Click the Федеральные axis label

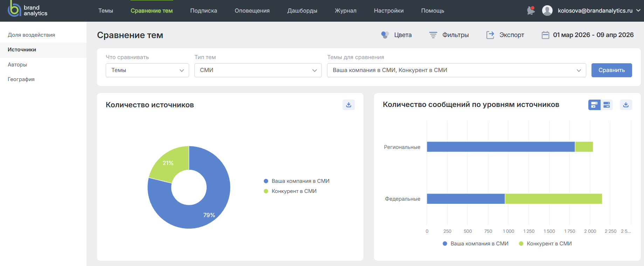click(x=403, y=199)
